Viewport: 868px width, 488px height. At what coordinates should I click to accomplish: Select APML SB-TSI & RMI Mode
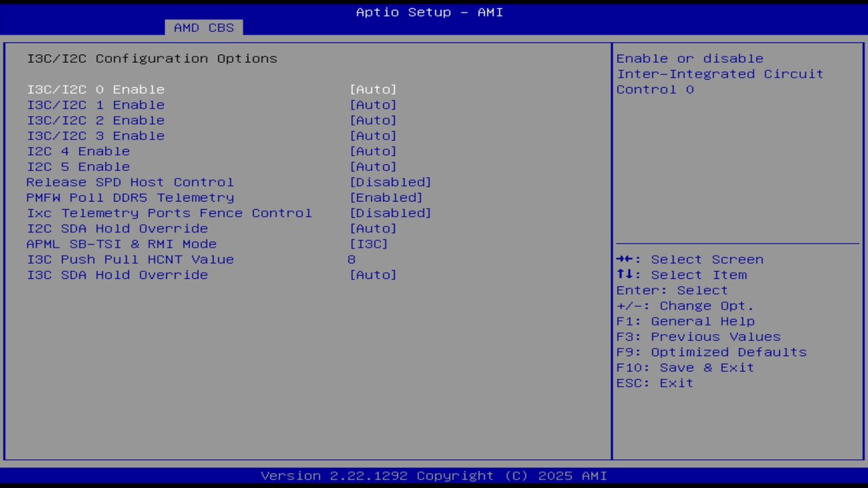pyautogui.click(x=121, y=244)
